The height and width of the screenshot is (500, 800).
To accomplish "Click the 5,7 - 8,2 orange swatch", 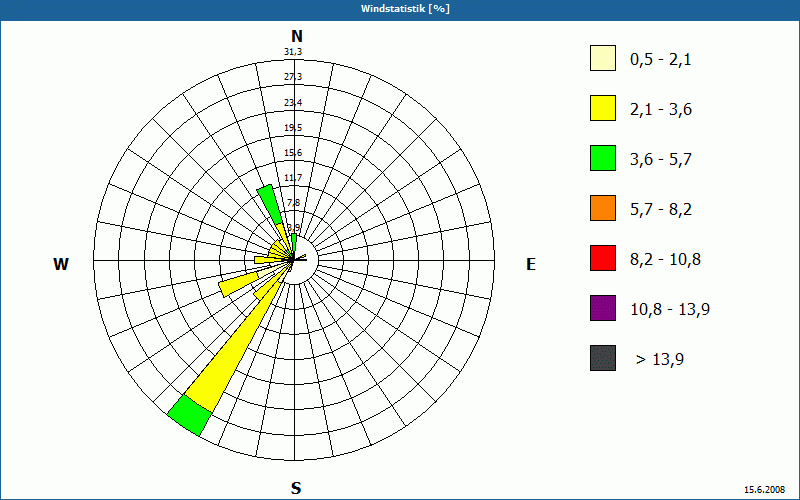I will [603, 208].
